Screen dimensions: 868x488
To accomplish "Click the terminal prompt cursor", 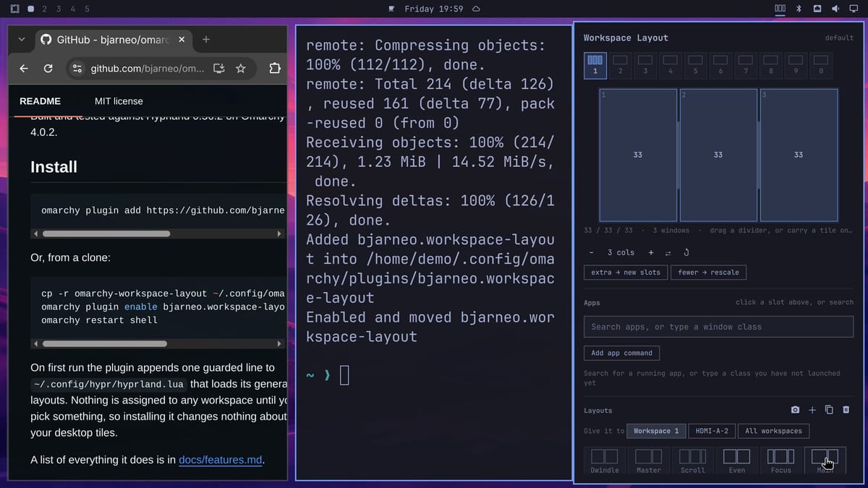I will (344, 375).
